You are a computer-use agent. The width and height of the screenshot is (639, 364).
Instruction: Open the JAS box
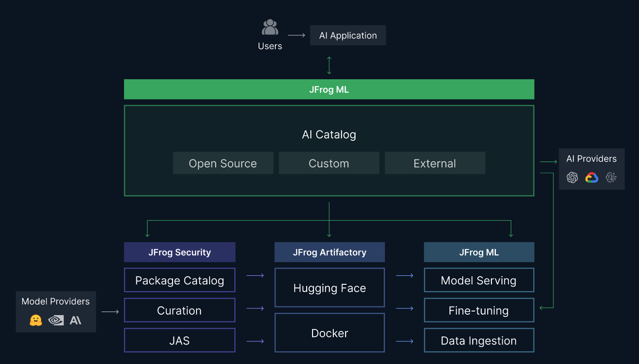tap(180, 340)
